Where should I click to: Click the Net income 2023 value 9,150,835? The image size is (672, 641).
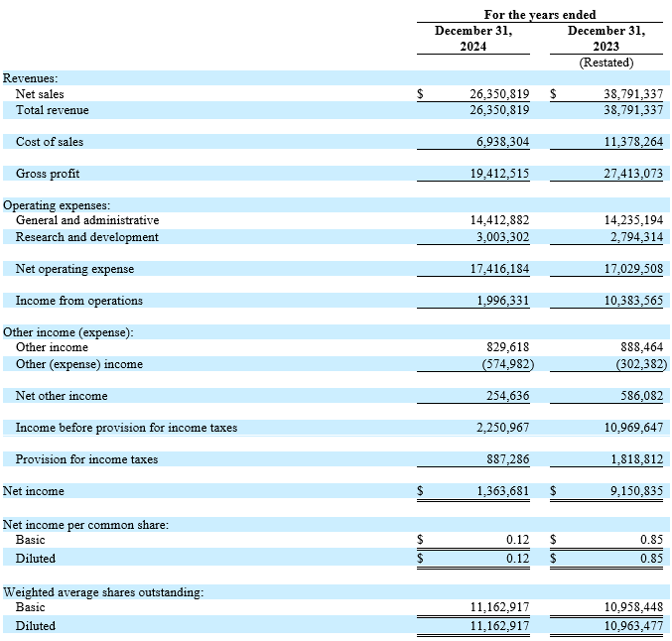tap(636, 490)
